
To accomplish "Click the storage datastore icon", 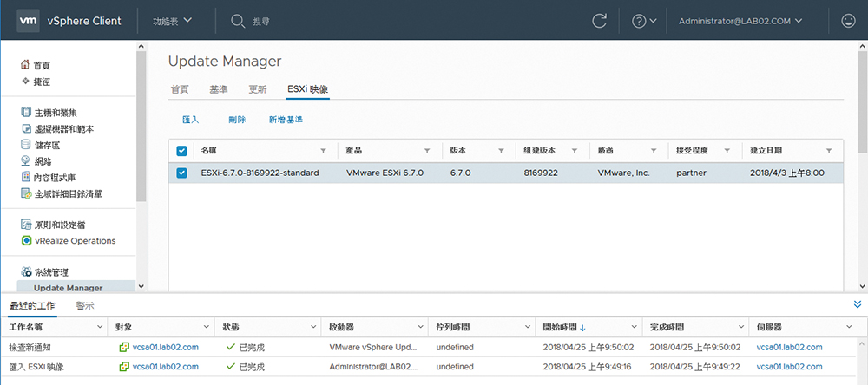I will click(x=25, y=145).
